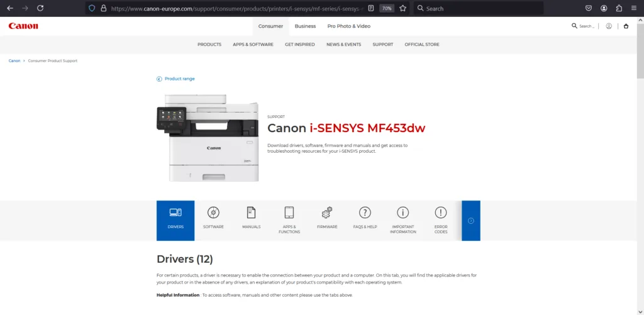
Task: Open the MANUALS document icon tab
Action: 252,221
